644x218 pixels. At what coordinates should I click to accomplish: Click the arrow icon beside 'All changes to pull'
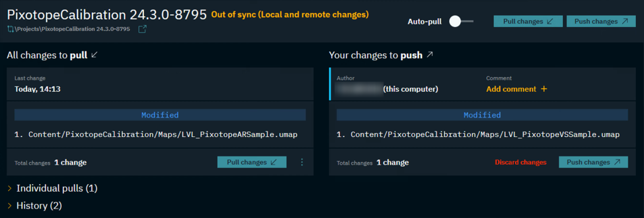tap(94, 55)
